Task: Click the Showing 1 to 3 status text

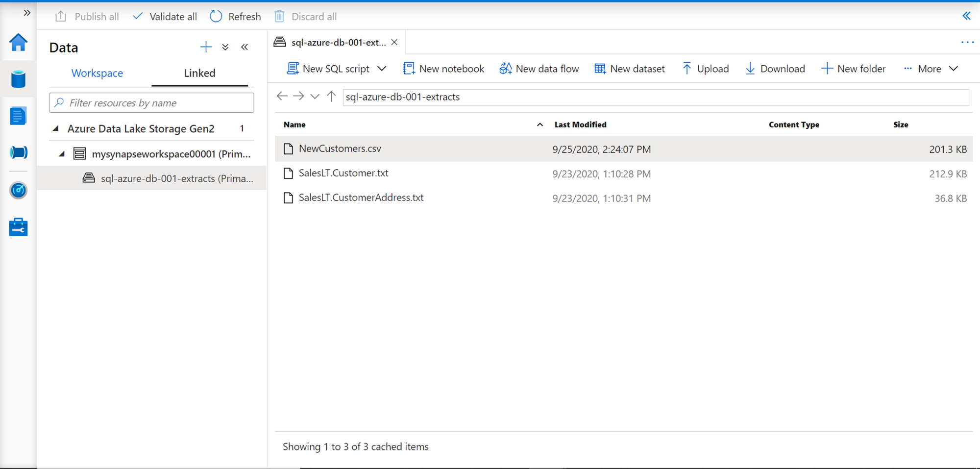Action: 355,446
